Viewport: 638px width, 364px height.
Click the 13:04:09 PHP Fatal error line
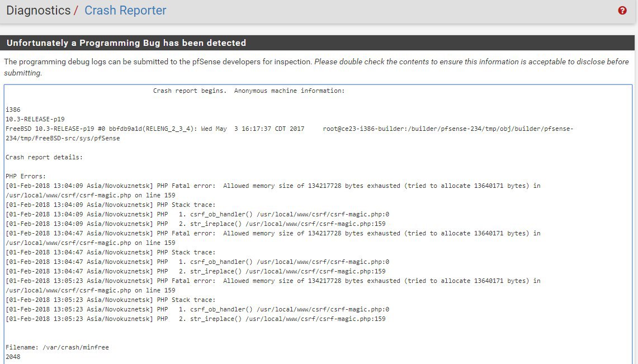273,186
